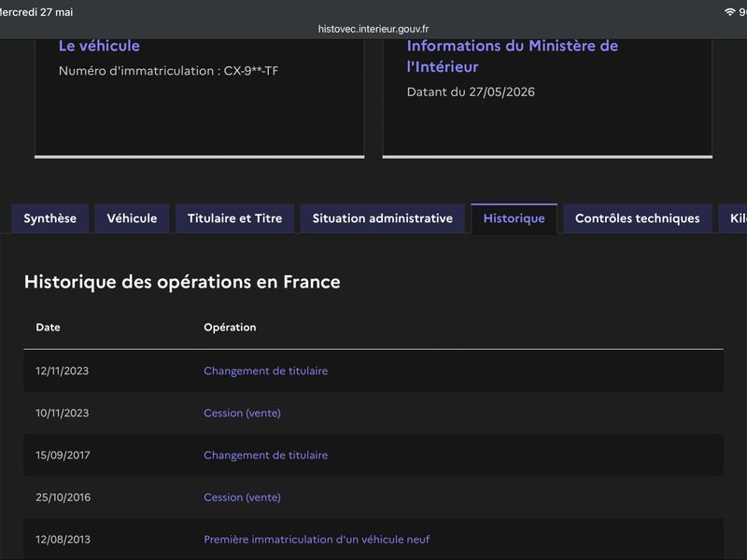
Task: Click Première immatriculation d'un véhicule neuf
Action: coord(317,539)
